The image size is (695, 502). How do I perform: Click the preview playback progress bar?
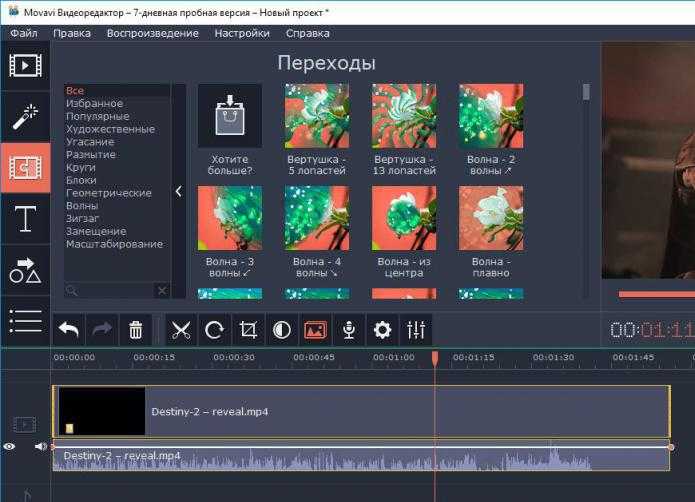[x=656, y=294]
